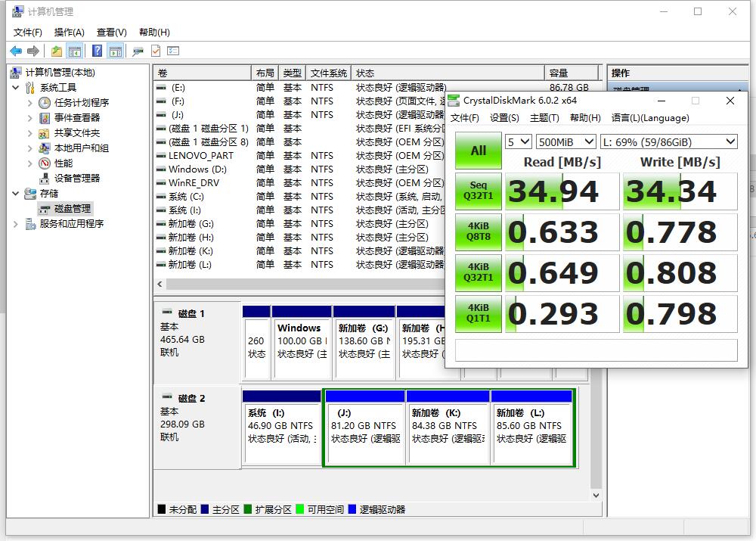This screenshot has height=541, width=756.
Task: Select the LENOVO_PART volume row
Action: (x=299, y=156)
